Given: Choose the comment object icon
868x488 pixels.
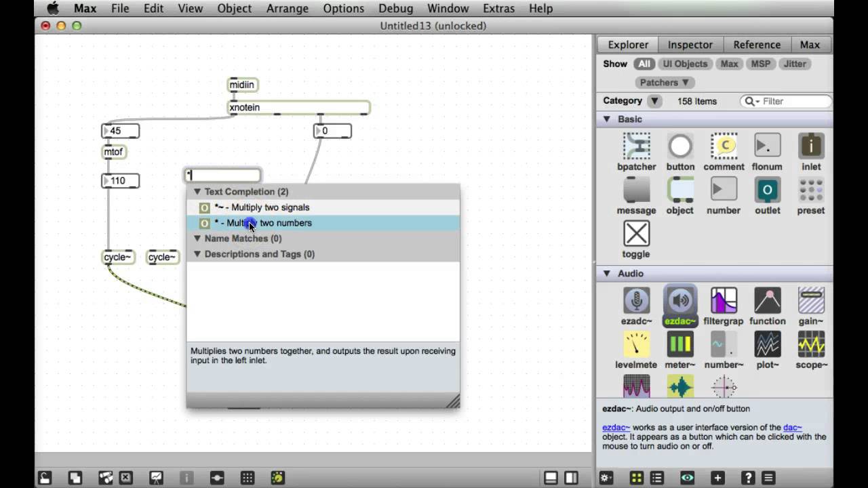Looking at the screenshot, I should (x=724, y=146).
